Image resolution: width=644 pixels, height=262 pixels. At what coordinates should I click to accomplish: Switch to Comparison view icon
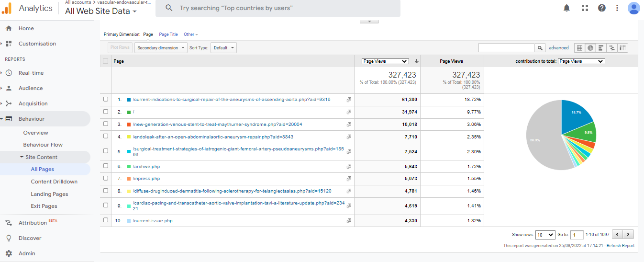611,48
